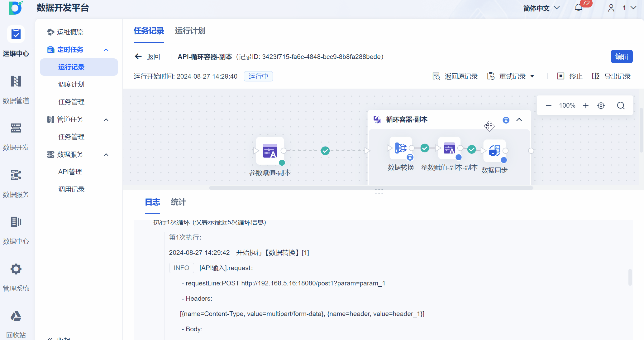This screenshot has height=340, width=644.
Task: Click the 编辑 button
Action: pos(622,57)
